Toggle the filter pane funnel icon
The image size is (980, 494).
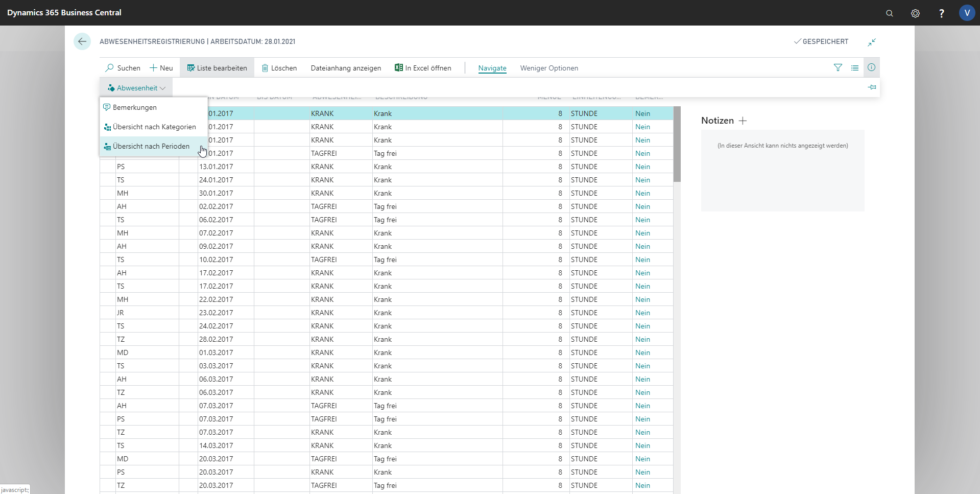838,67
